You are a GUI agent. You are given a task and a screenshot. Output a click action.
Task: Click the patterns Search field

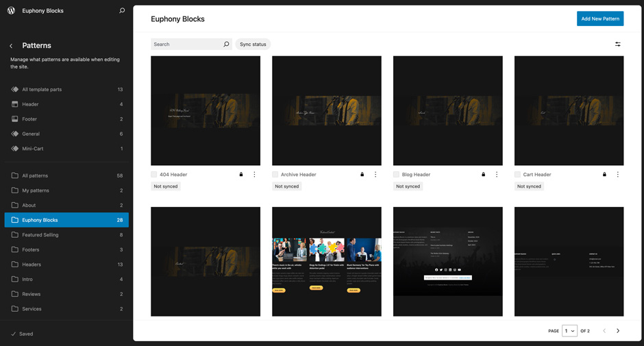pos(186,45)
